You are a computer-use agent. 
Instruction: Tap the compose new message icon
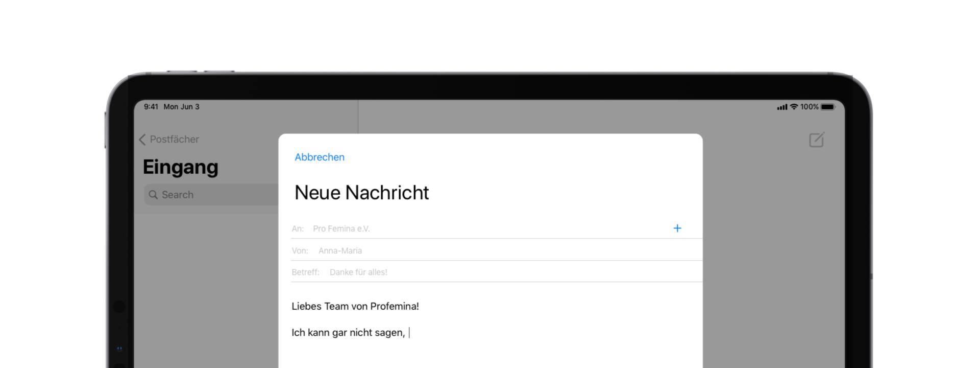[816, 140]
